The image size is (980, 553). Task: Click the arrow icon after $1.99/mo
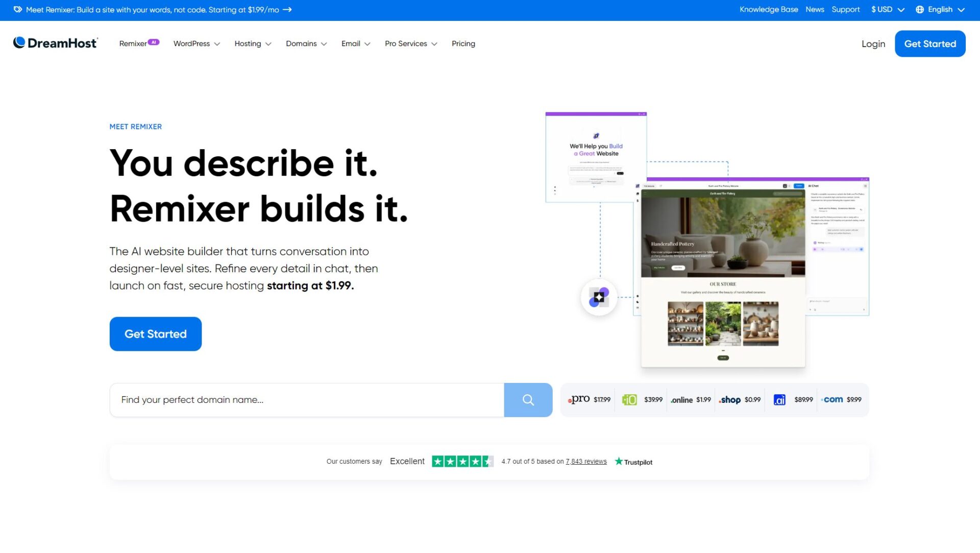287,10
